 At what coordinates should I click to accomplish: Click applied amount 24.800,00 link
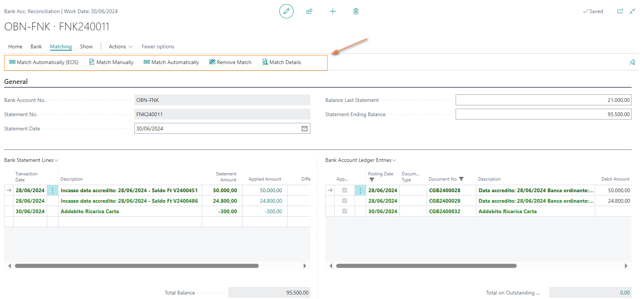click(x=271, y=201)
